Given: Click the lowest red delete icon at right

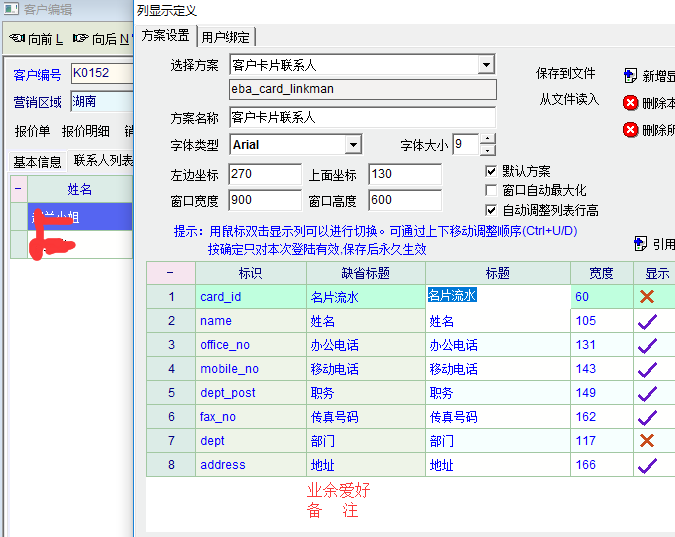Looking at the screenshot, I should pos(630,129).
